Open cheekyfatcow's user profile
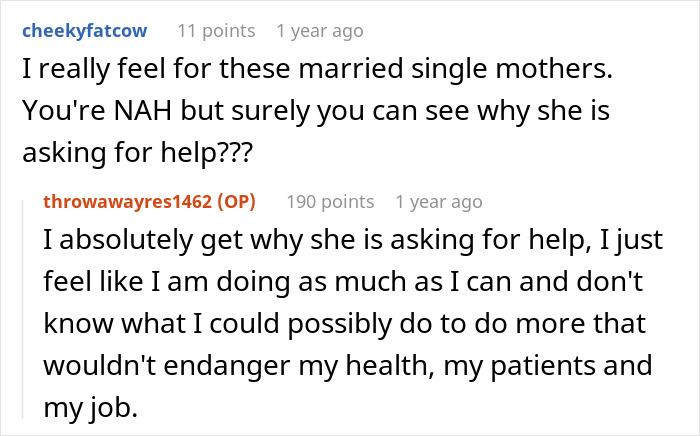Screen dimensions: 700x436 pos(83,31)
